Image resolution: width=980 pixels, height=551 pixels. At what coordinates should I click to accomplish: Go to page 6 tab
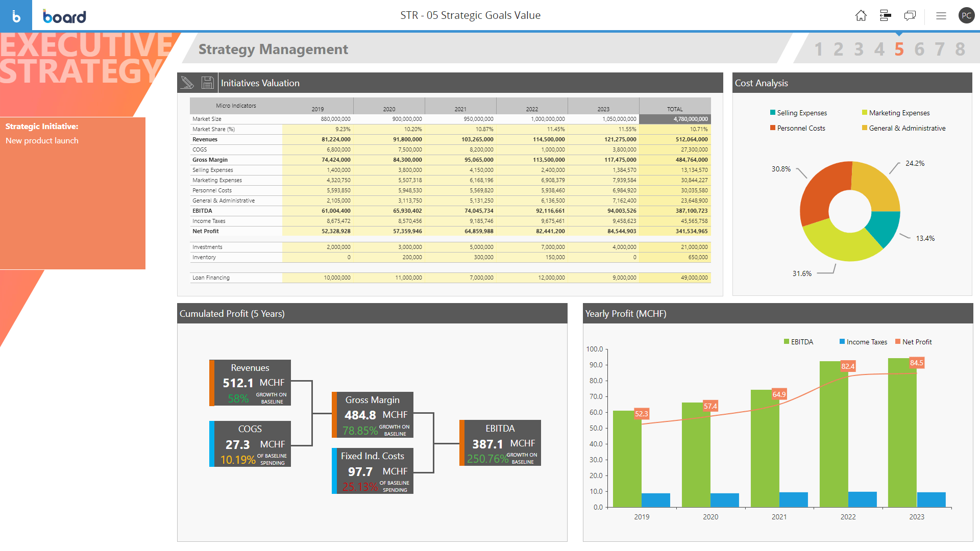[x=919, y=49]
